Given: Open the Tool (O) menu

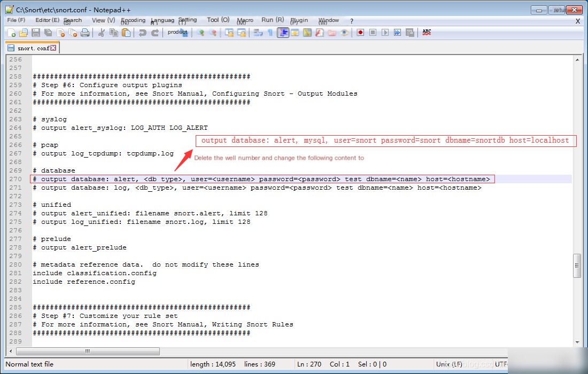Looking at the screenshot, I should [x=218, y=20].
